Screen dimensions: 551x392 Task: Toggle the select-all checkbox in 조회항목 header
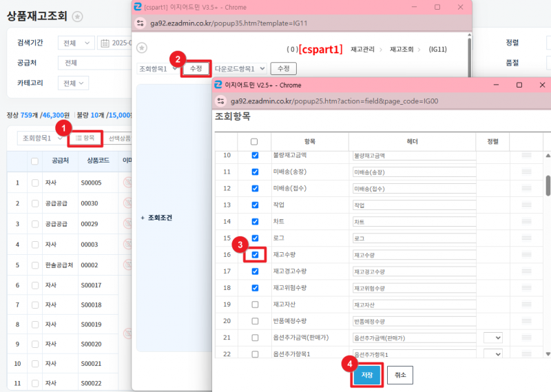[254, 141]
